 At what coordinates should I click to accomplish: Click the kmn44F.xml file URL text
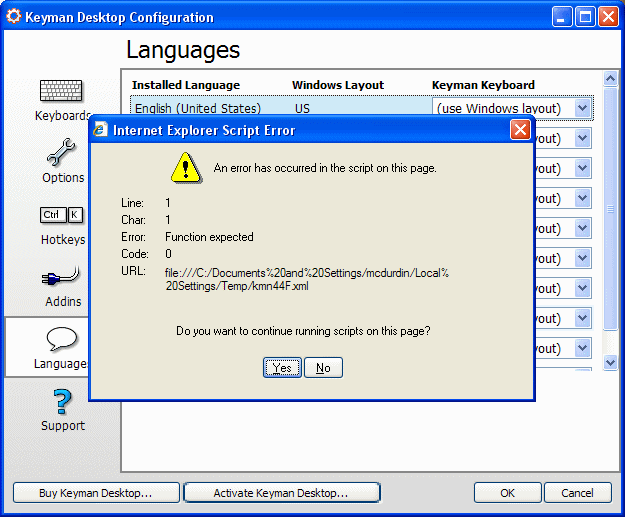click(x=307, y=279)
